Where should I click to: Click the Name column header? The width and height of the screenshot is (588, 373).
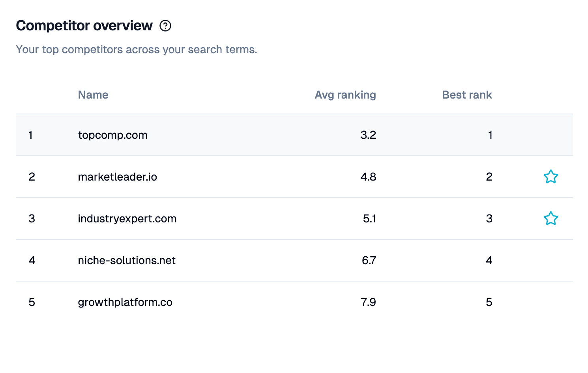(x=93, y=95)
